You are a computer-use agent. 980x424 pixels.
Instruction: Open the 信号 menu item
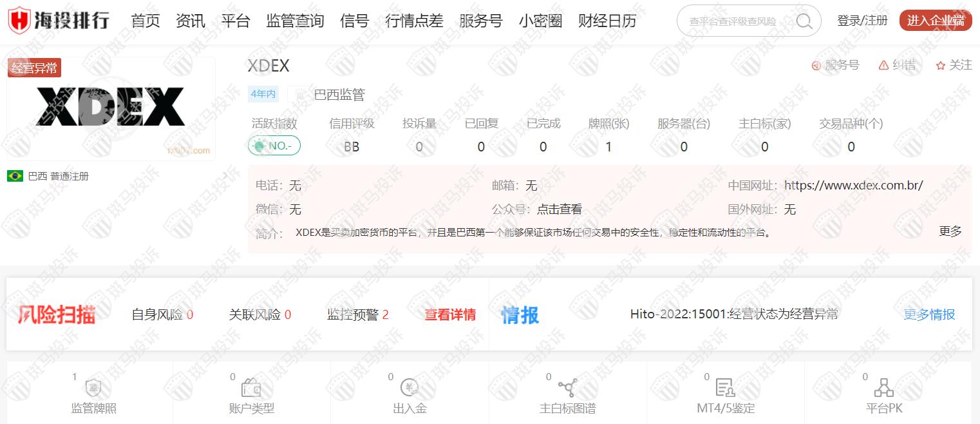point(355,21)
